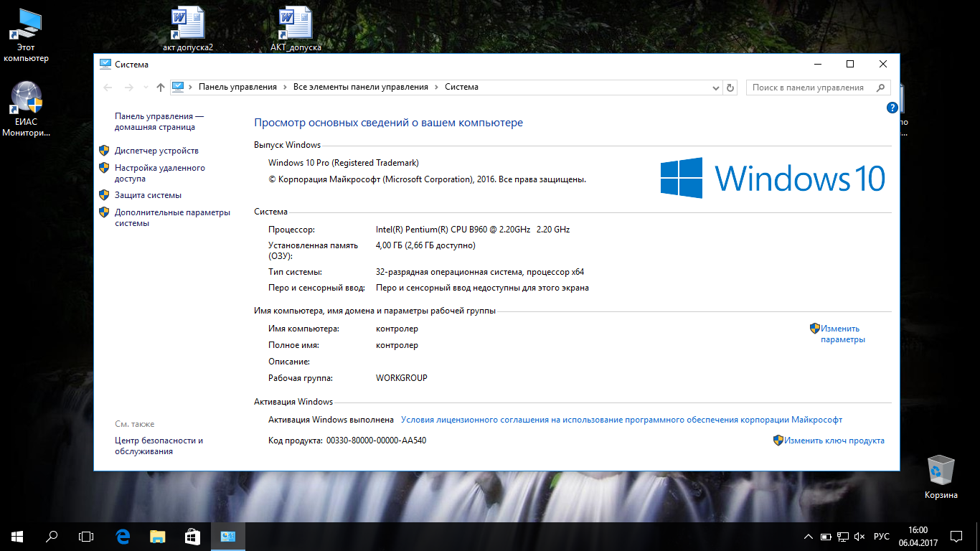Open акт допуска2 Word document shortcut
980x551 pixels.
(188, 29)
